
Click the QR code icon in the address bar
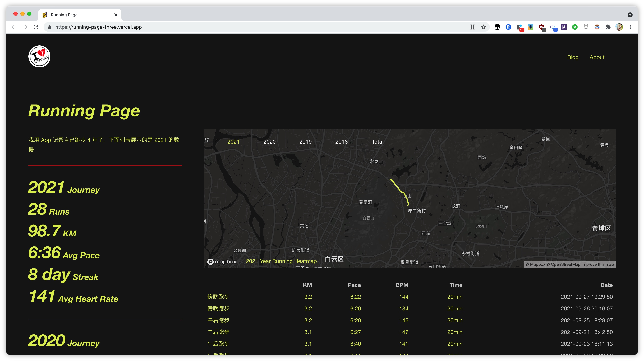[472, 27]
